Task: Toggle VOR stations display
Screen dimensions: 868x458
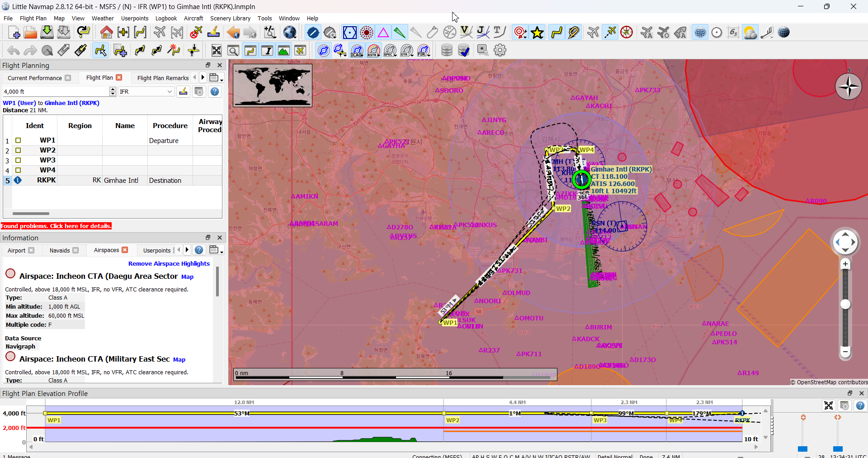Action: point(349,33)
